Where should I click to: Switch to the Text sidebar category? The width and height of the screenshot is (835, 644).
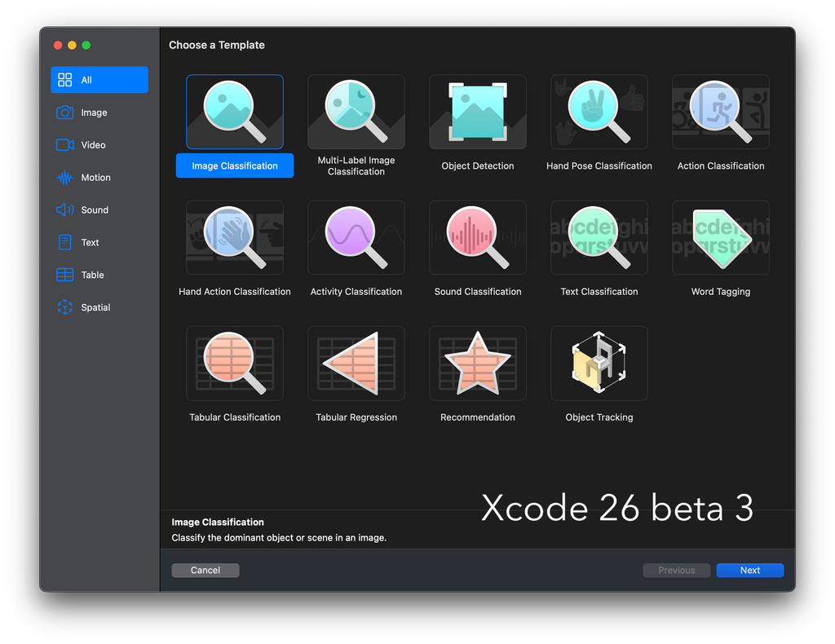click(x=99, y=242)
